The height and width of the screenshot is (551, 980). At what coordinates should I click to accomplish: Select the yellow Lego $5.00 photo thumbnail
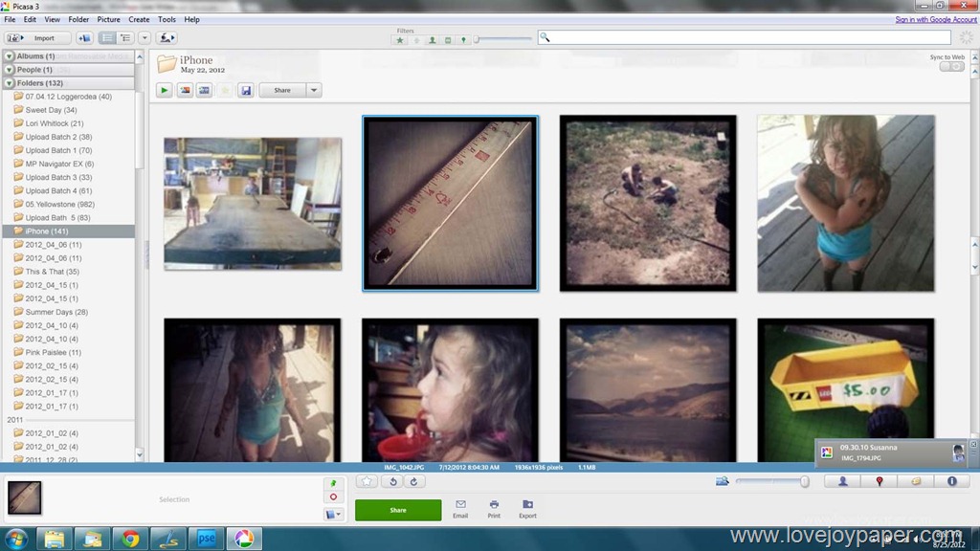coord(846,390)
